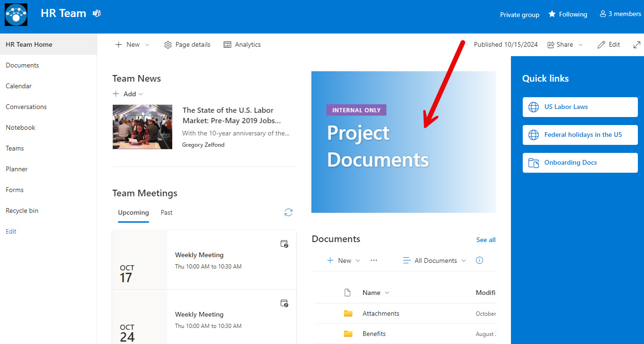Click the news article thumbnail photo
Image resolution: width=644 pixels, height=344 pixels.
[x=142, y=127]
